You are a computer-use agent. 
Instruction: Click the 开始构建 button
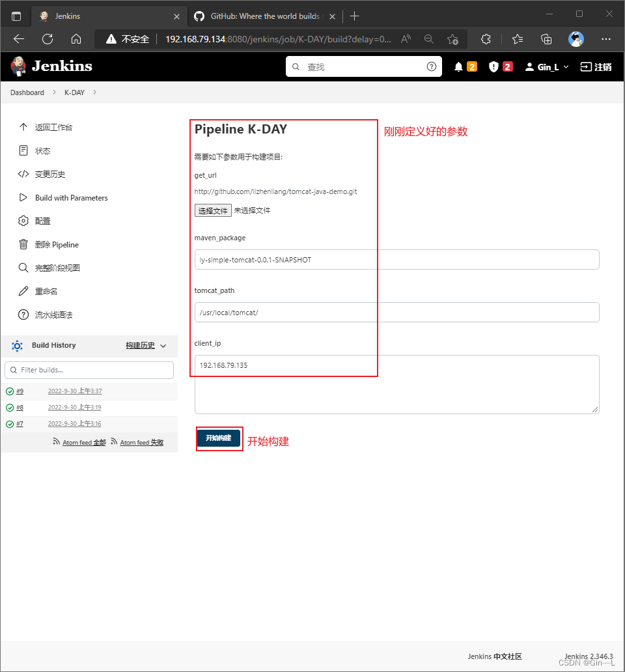[219, 438]
